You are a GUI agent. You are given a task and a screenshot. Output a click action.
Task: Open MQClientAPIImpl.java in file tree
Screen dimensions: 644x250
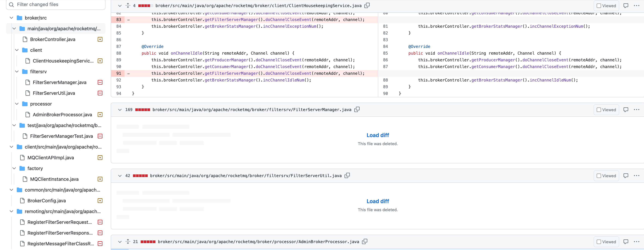[51, 158]
